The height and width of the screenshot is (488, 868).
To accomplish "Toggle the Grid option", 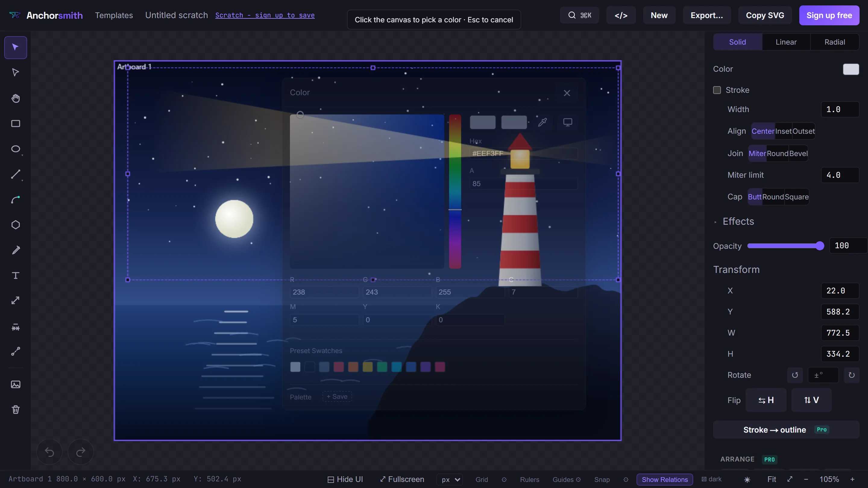I will click(482, 480).
